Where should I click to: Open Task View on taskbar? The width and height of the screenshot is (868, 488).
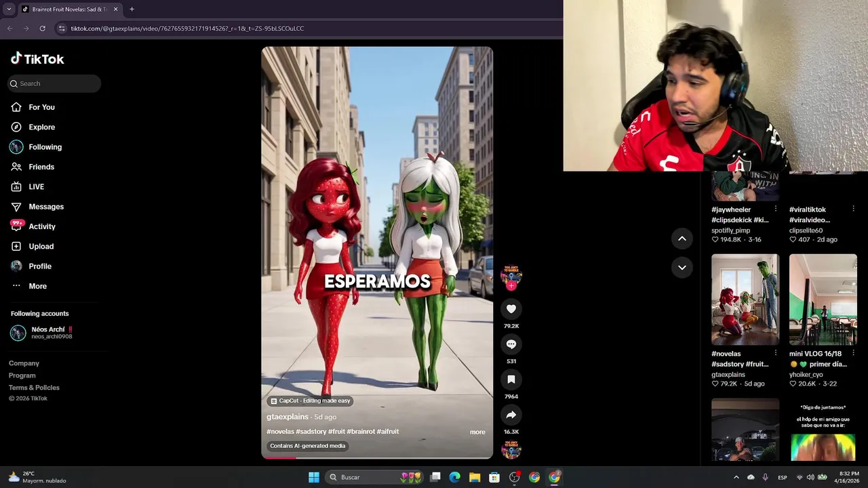click(x=435, y=477)
